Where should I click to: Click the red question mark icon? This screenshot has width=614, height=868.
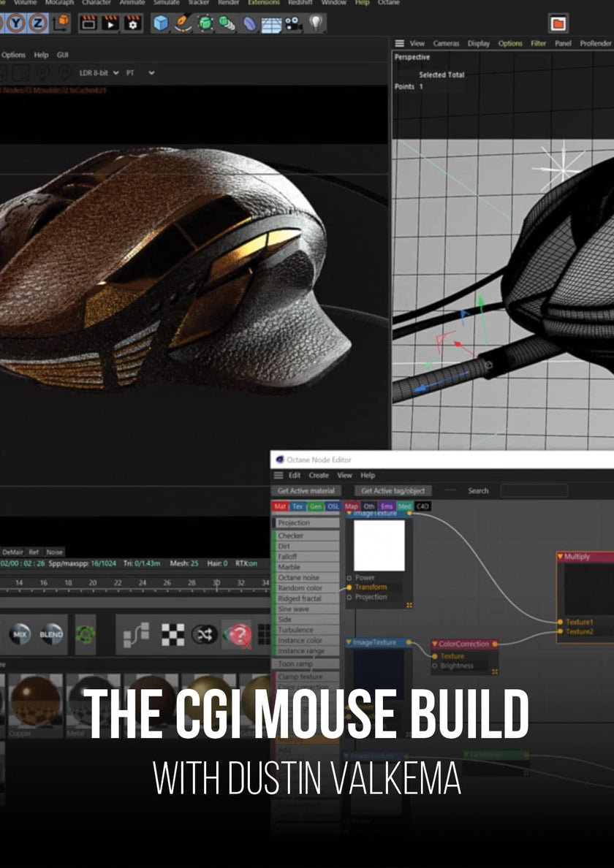[238, 634]
